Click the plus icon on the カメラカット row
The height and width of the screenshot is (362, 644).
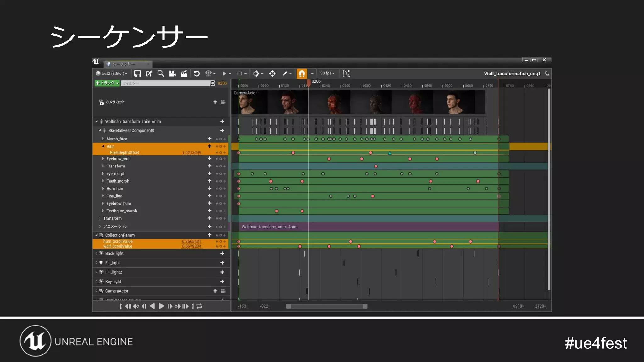pyautogui.click(x=215, y=102)
